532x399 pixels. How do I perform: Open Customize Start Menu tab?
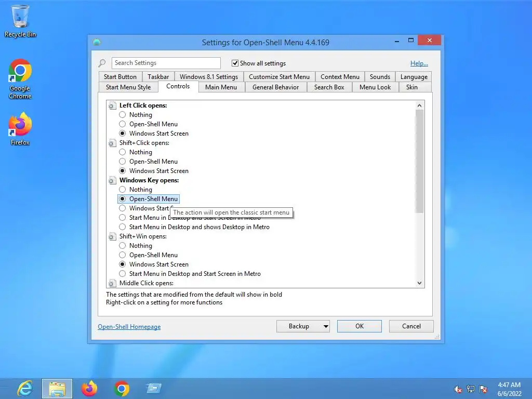click(x=279, y=77)
